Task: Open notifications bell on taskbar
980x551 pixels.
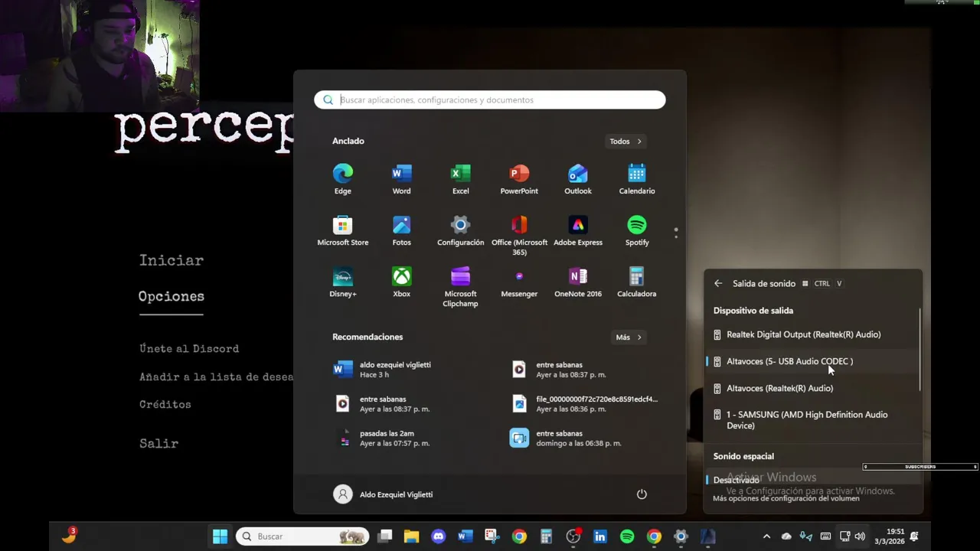Action: coord(914,536)
